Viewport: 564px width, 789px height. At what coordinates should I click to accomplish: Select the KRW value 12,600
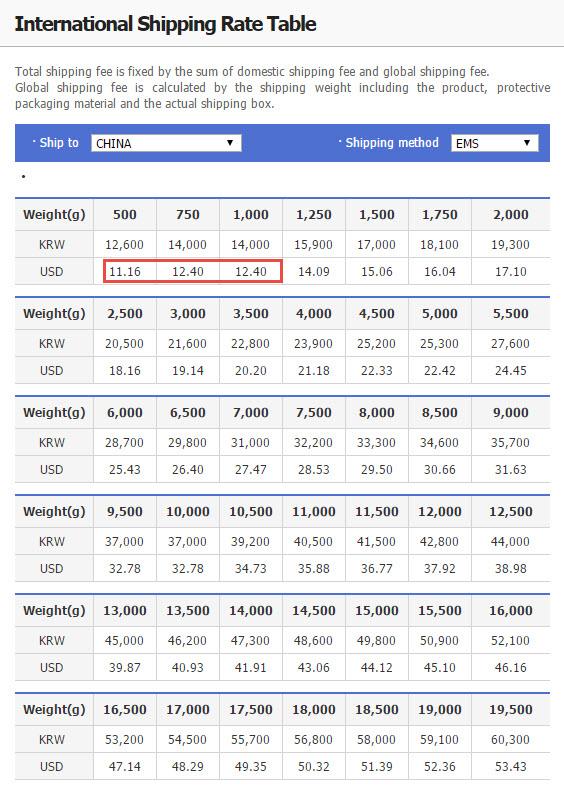pos(124,245)
